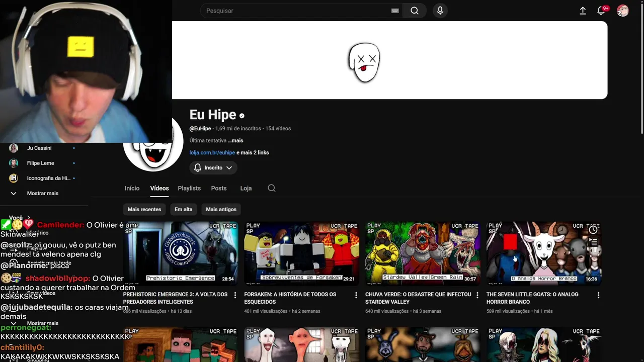Play Forsaken video thumbnail
Screen dimensions: 644x362
click(302, 253)
